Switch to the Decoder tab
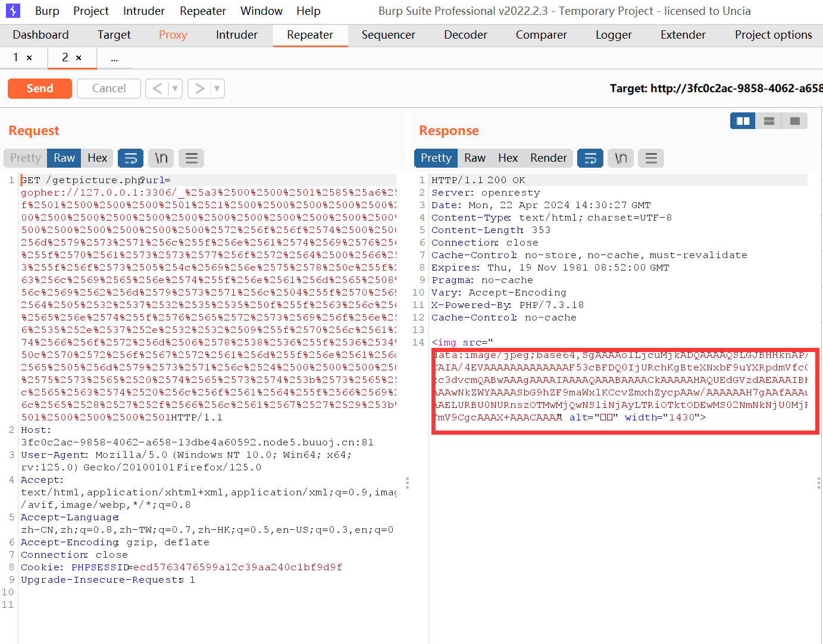The image size is (823, 644). pyautogui.click(x=465, y=35)
